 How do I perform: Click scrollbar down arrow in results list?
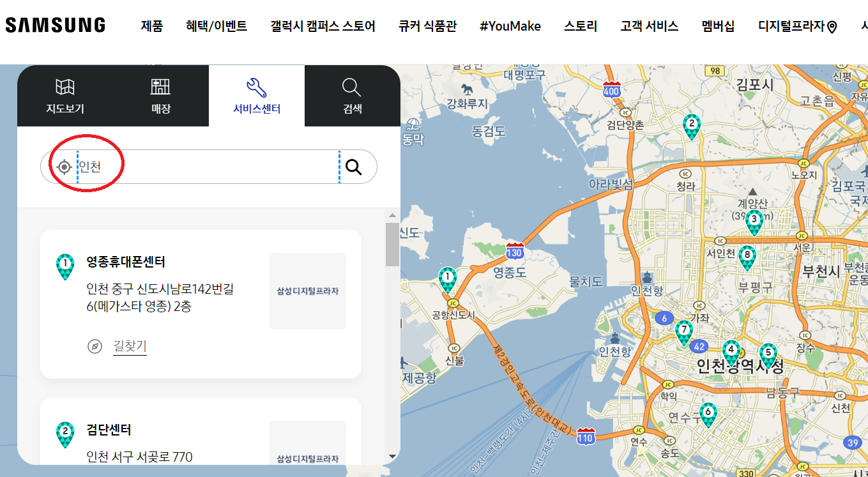(392, 457)
